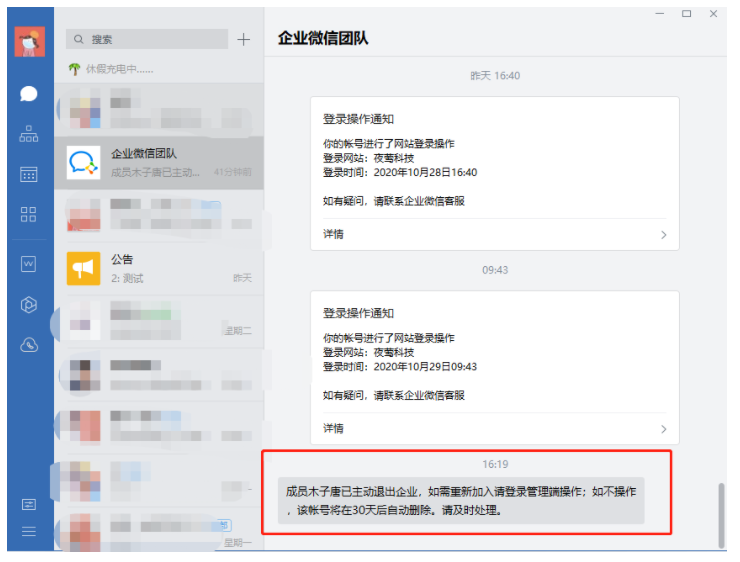This screenshot has height=562, width=740.
Task: Click the 41分钟前 time label
Action: [233, 172]
